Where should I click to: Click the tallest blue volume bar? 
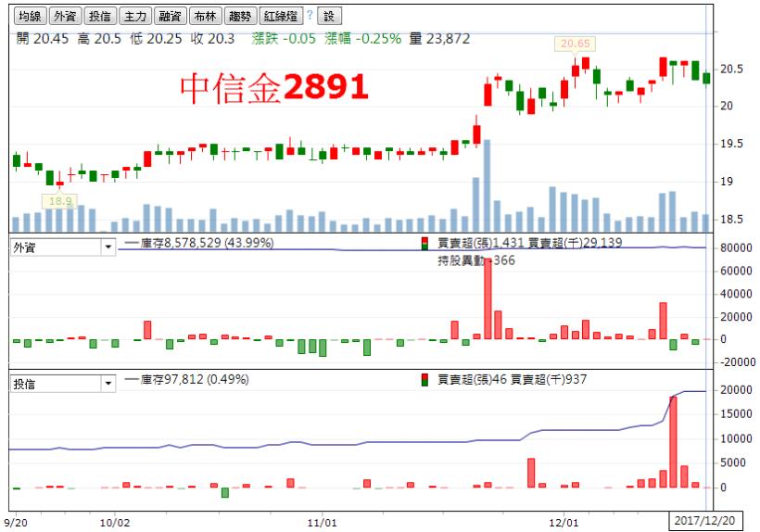pos(487,185)
